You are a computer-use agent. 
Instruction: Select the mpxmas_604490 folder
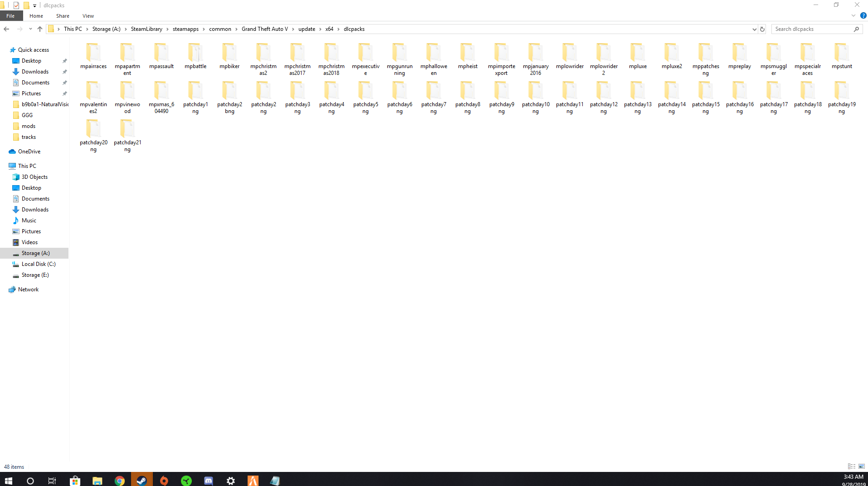(161, 97)
